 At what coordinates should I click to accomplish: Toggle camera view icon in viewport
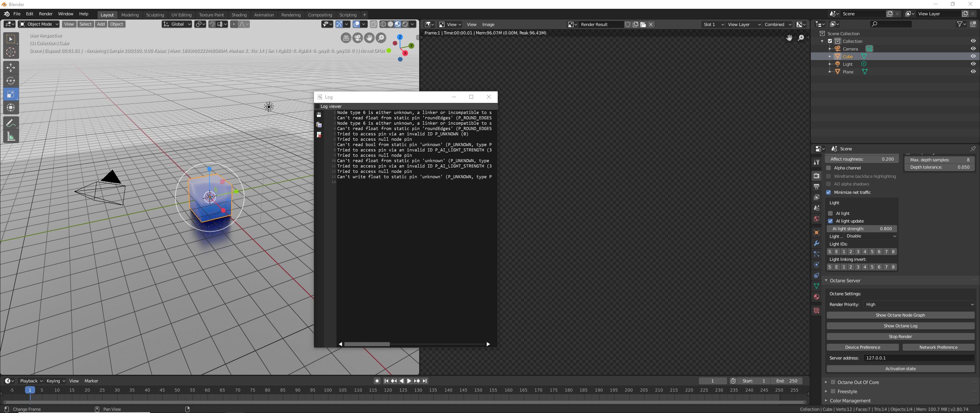pyautogui.click(x=358, y=37)
